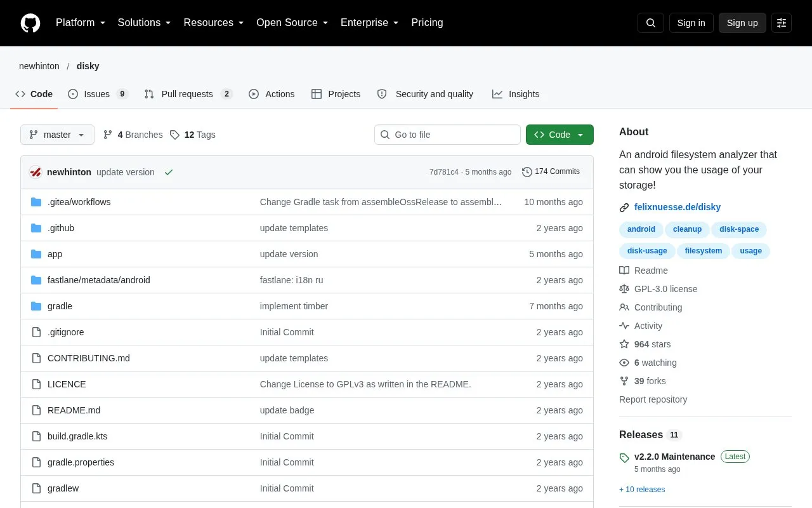Open the master branch selector
Screen dimensions: 812x508
[x=57, y=135]
